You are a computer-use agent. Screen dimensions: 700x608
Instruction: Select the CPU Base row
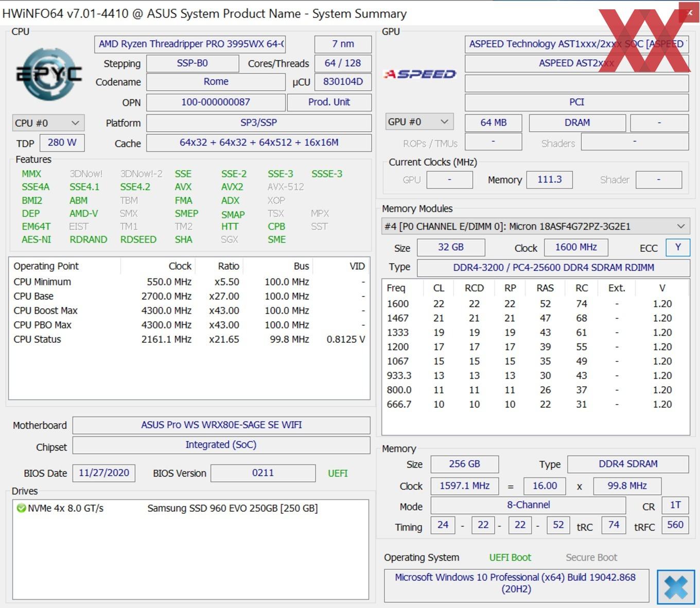(x=189, y=296)
